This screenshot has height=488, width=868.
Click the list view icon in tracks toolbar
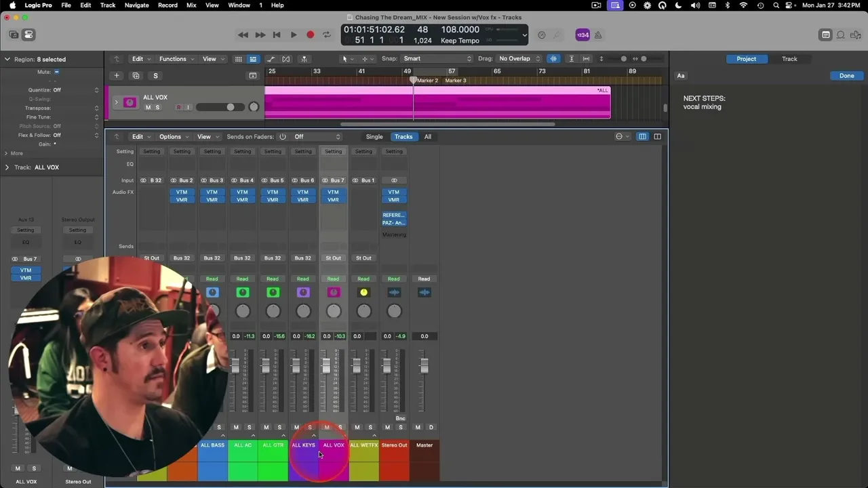253,59
